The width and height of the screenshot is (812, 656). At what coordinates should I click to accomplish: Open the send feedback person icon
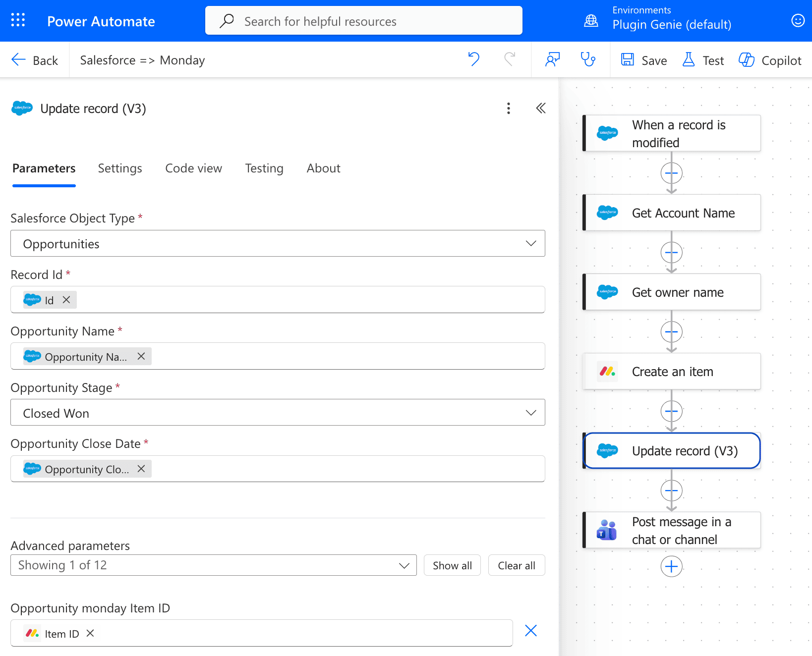552,59
